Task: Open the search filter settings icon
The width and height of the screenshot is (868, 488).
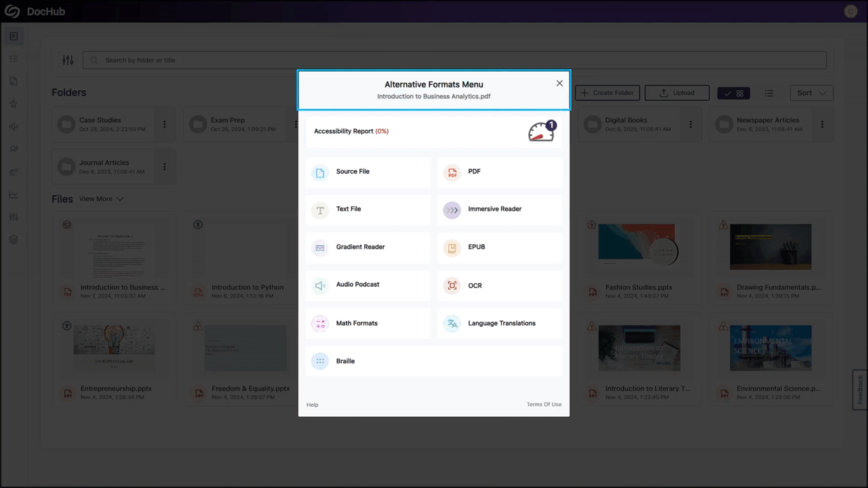Action: (x=68, y=60)
